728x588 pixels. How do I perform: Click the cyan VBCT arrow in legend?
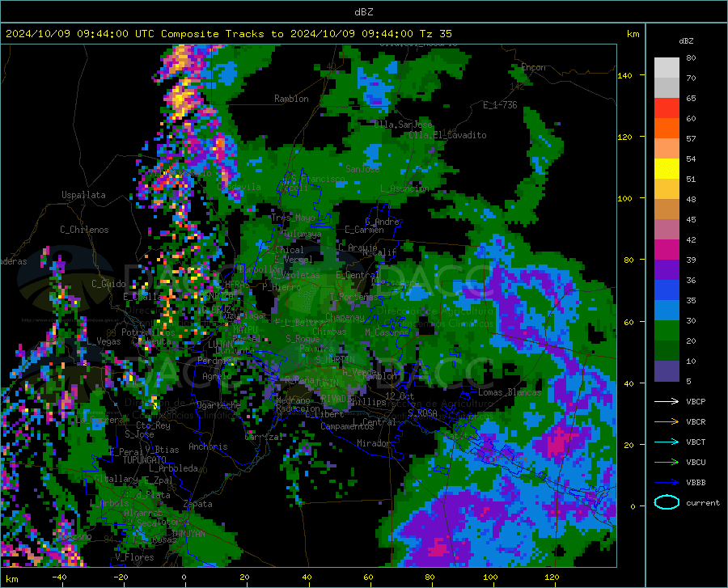point(667,442)
